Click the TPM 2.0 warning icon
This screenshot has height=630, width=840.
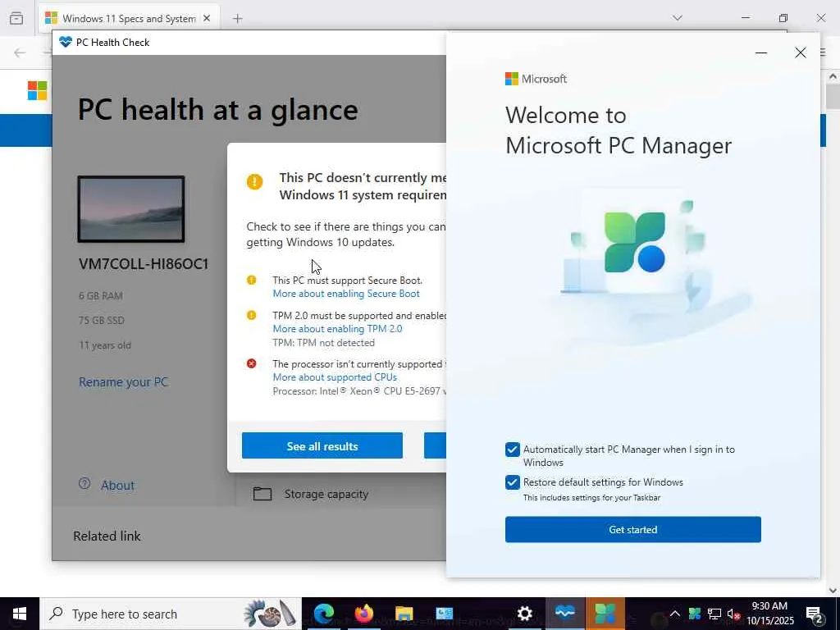click(251, 315)
